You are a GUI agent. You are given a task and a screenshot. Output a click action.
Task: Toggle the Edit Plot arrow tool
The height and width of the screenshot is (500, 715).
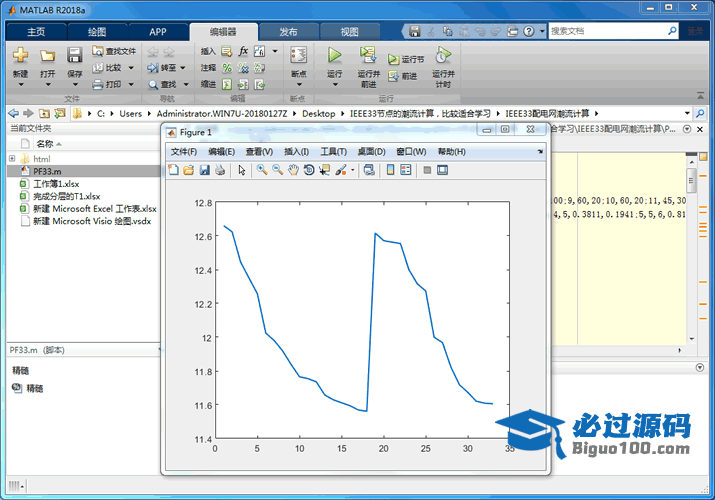click(242, 170)
